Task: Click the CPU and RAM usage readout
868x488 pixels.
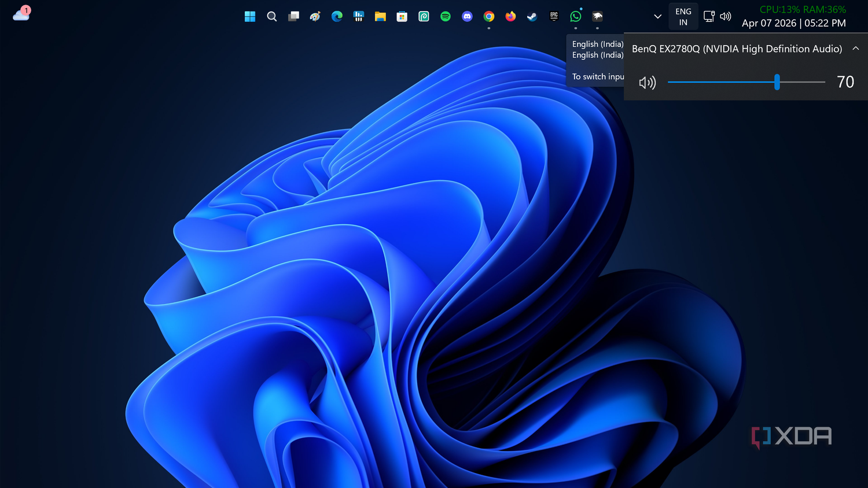Action: [803, 9]
